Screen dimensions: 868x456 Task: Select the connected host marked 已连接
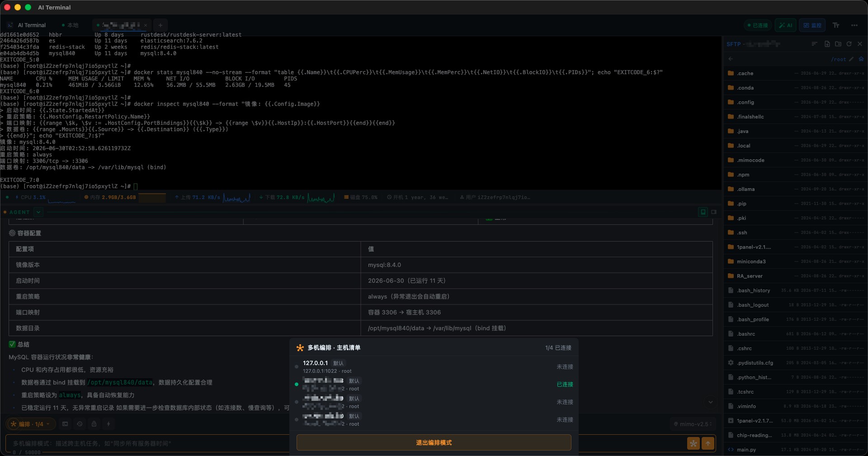434,385
